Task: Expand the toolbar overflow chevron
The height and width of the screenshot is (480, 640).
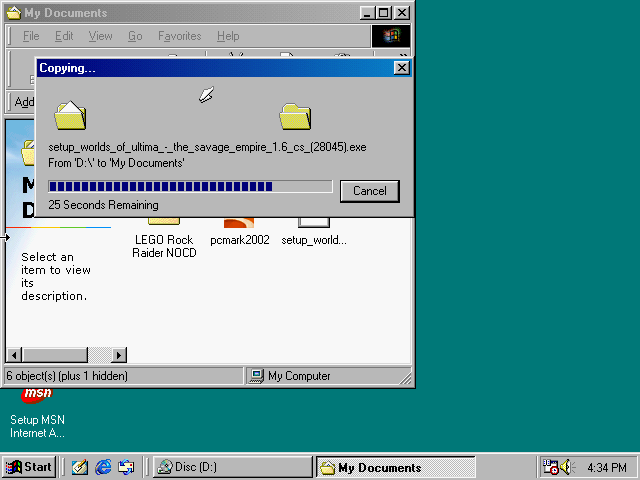Action: coord(402,55)
